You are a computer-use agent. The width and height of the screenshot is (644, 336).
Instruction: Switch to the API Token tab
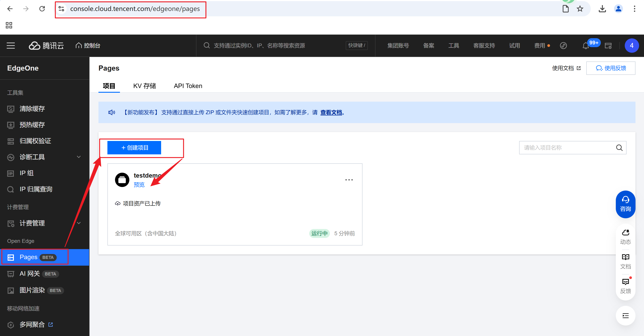[188, 86]
